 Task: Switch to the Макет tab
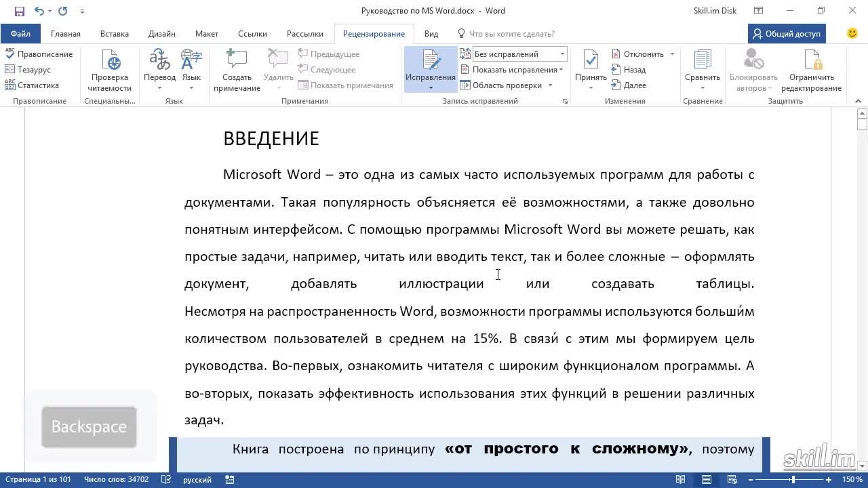(207, 34)
